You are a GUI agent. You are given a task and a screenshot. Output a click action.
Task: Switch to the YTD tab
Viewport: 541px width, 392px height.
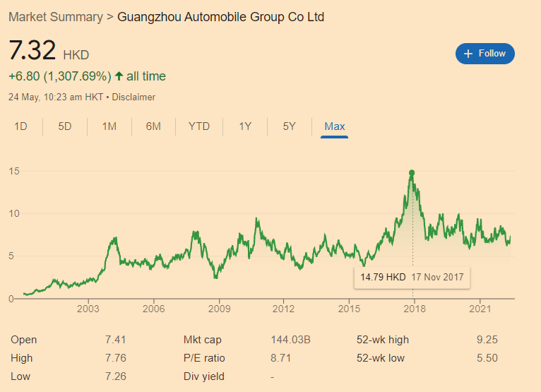click(x=199, y=126)
